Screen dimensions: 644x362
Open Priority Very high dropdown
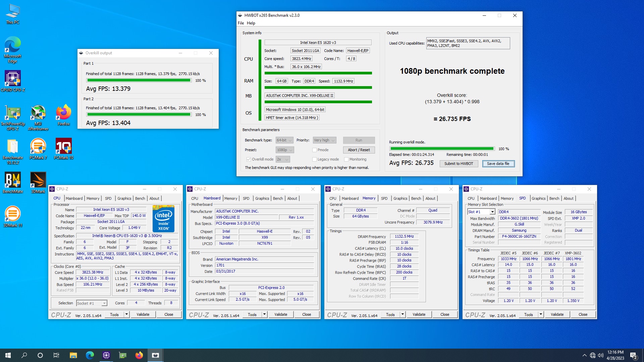pos(324,140)
